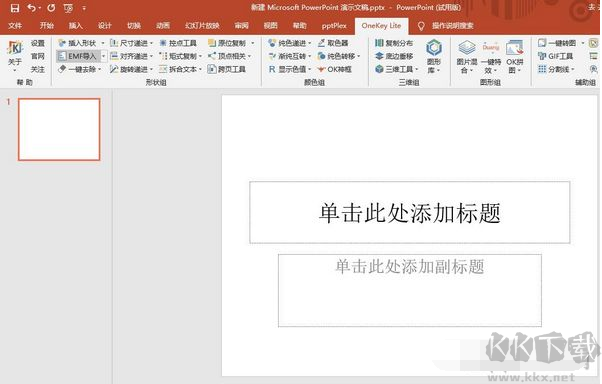Open the 顶点相关 menu
Viewport: 602px width, 384px height.
point(230,56)
